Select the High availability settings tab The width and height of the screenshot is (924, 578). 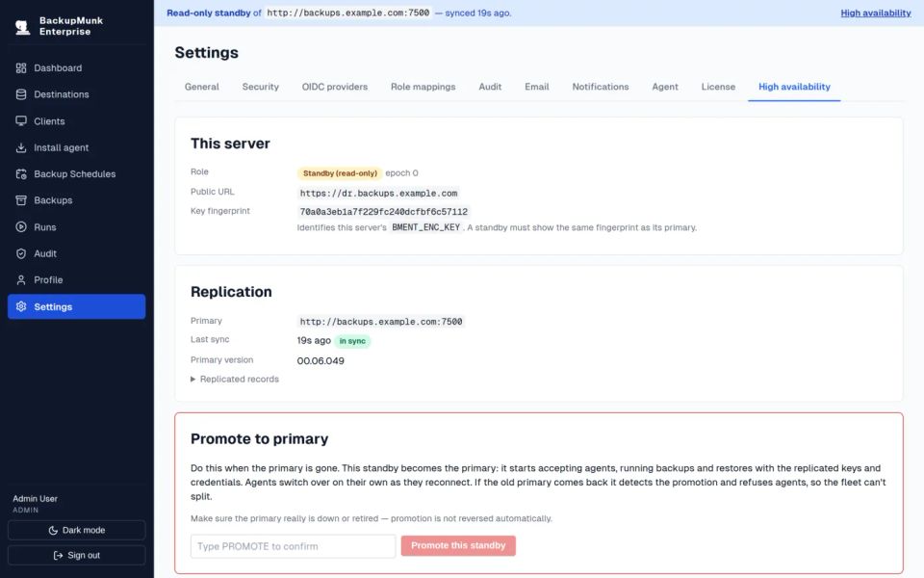click(x=794, y=87)
